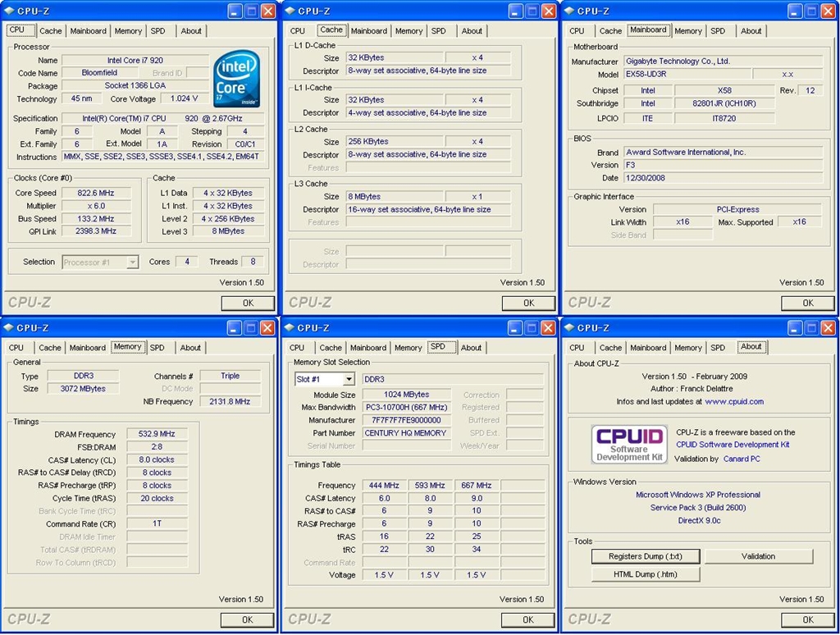Open the Canard PC link
Viewport: 840px width, 635px height.
click(x=742, y=459)
